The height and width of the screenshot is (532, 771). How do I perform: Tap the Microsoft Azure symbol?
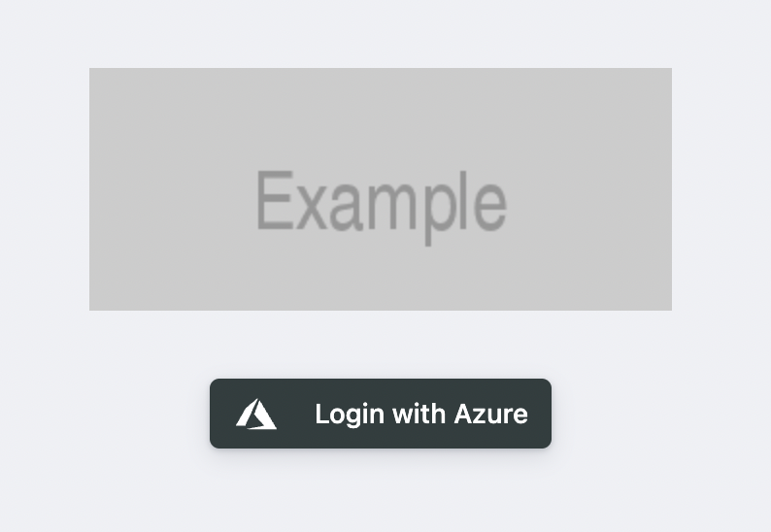256,415
